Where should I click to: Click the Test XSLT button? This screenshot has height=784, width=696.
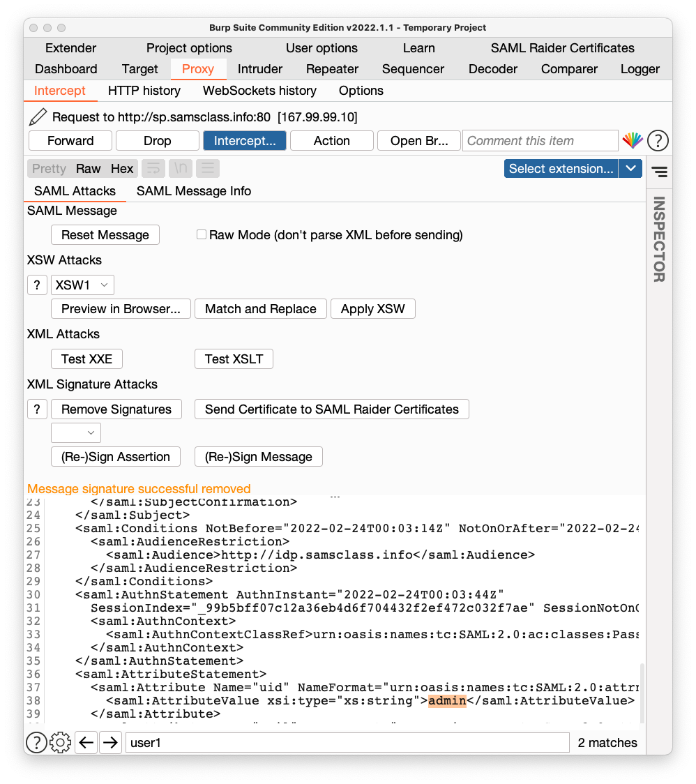(x=234, y=359)
